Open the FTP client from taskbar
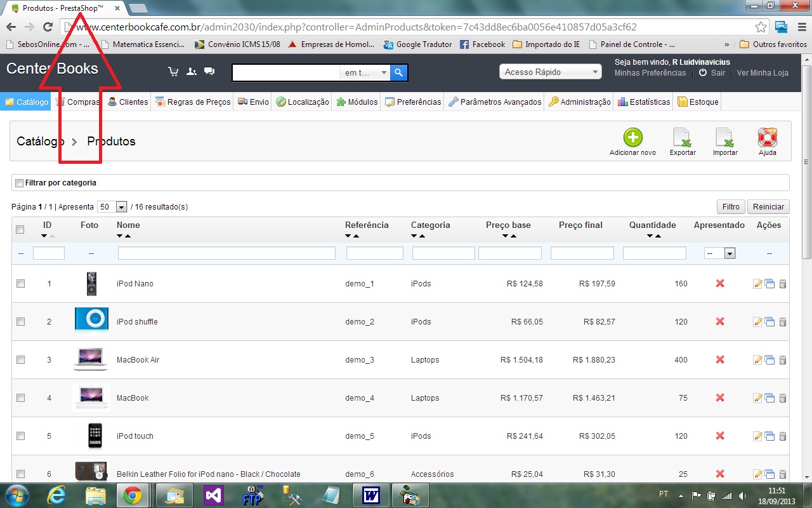 [x=252, y=495]
